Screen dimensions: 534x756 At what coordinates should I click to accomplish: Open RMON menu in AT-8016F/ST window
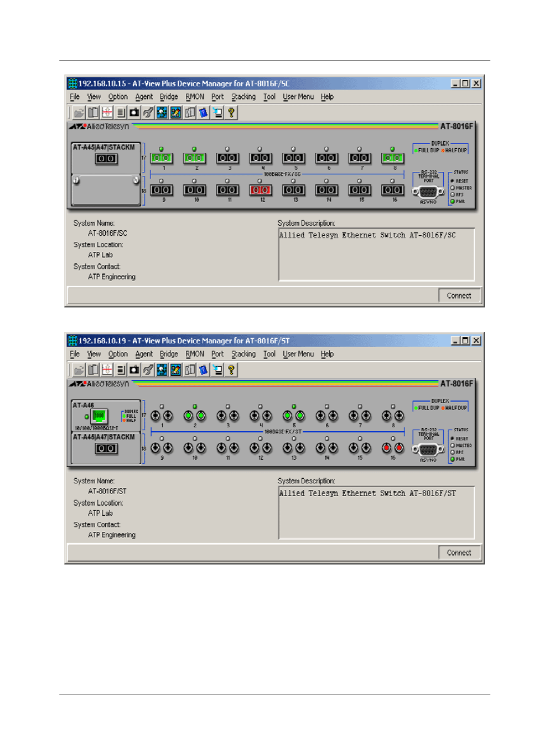(195, 354)
